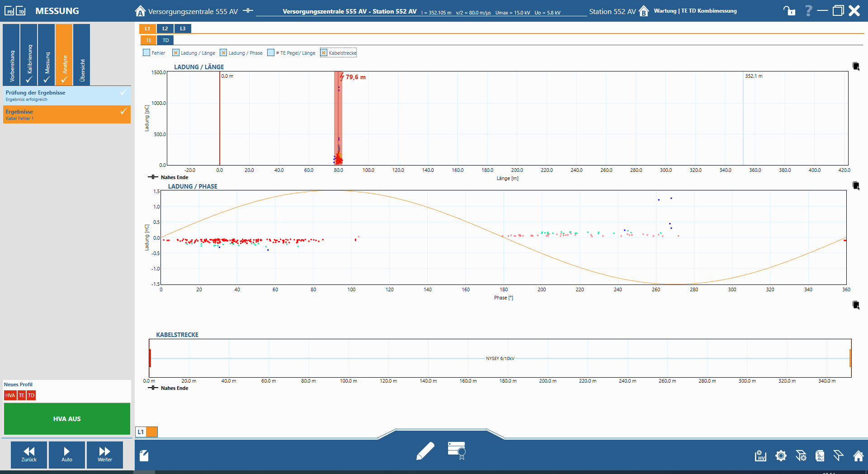Viewport: 868px width, 474px height.
Task: Open the Übersicht vertical tab
Action: [x=82, y=55]
